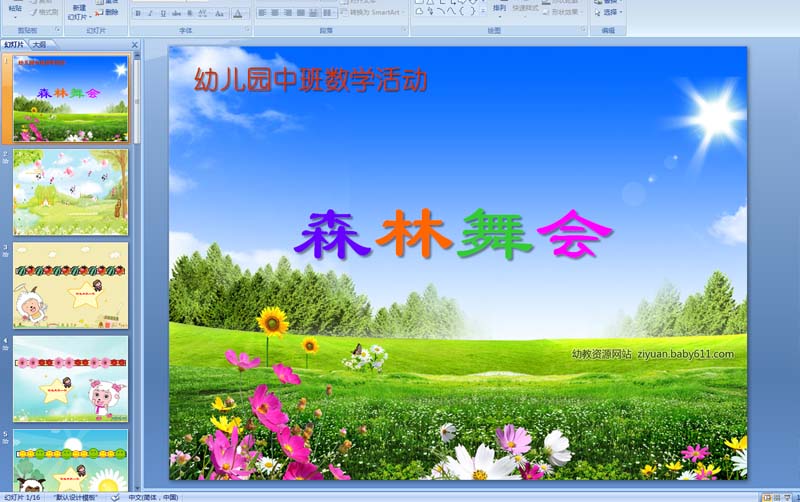This screenshot has width=800, height=502.
Task: Select the cloud shape in shapes gallery
Action: 419,11
